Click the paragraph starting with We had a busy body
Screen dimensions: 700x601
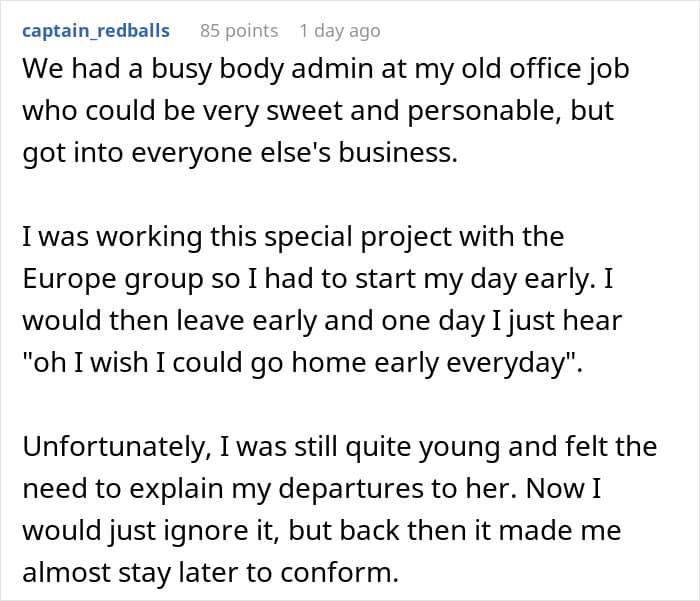(x=326, y=110)
